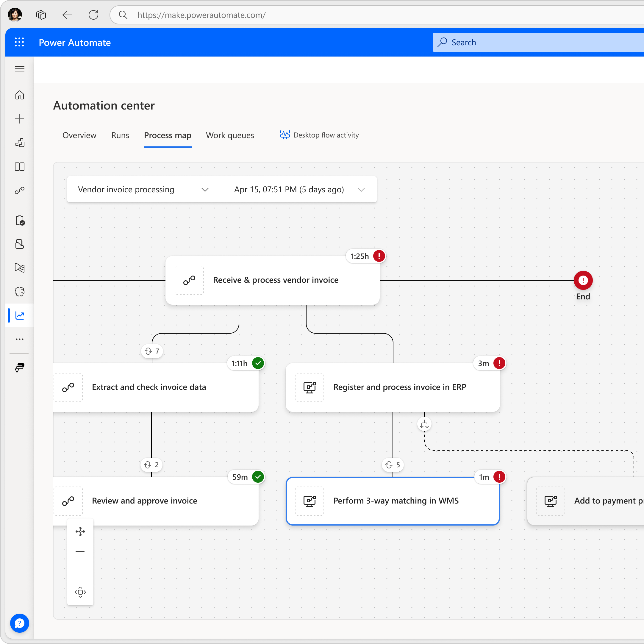The width and height of the screenshot is (644, 644).
Task: Open the app launcher waffle icon
Action: [x=19, y=42]
